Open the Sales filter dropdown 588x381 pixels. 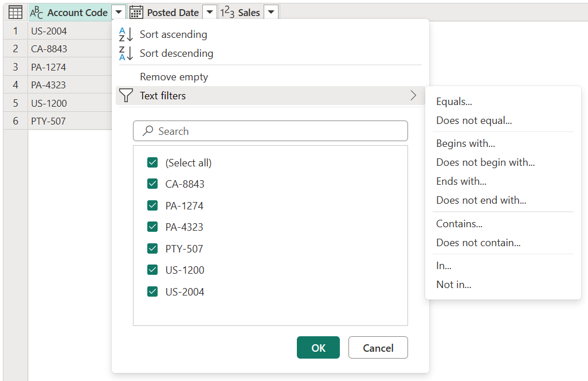click(271, 11)
